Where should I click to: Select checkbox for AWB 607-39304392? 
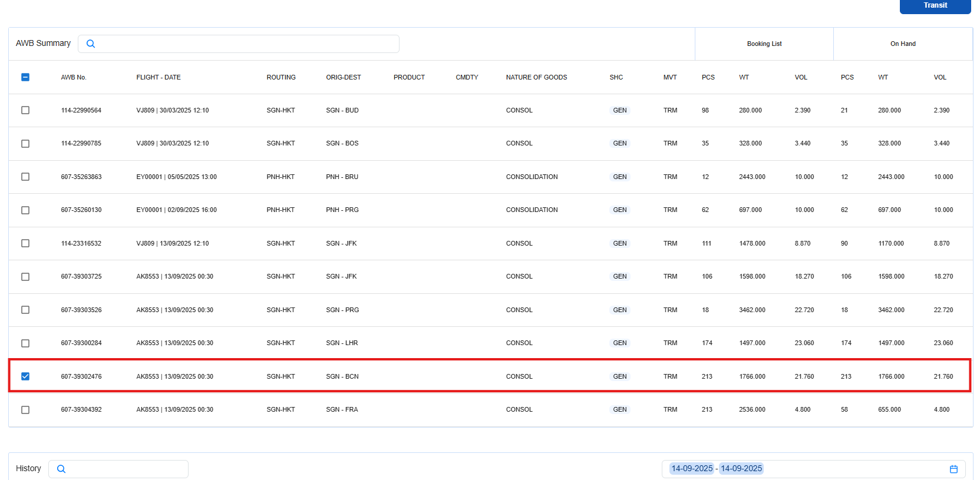(x=25, y=410)
